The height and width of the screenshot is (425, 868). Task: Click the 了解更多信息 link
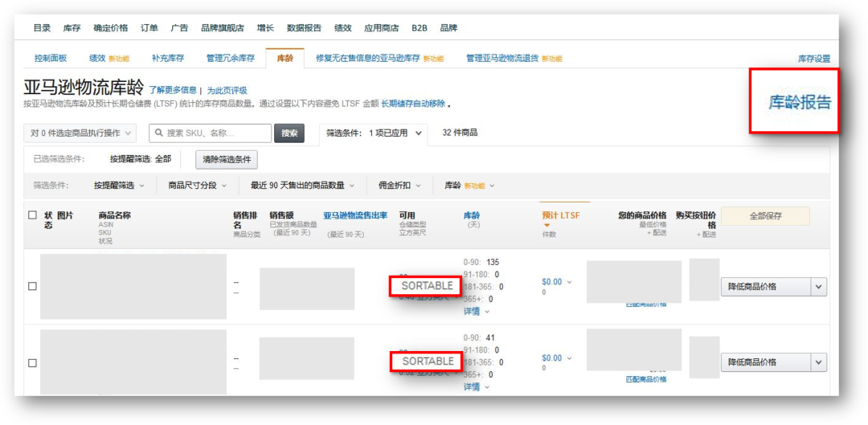[x=173, y=90]
